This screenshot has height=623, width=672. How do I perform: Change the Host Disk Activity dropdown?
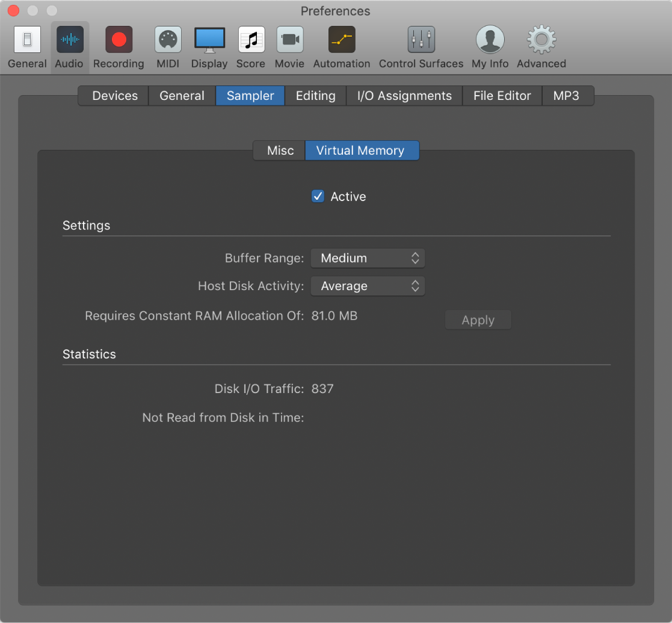coord(368,286)
